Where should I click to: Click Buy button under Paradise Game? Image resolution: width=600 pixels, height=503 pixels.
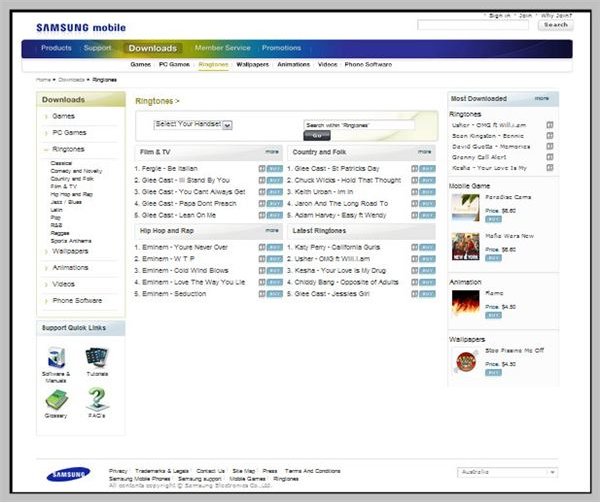click(x=493, y=219)
